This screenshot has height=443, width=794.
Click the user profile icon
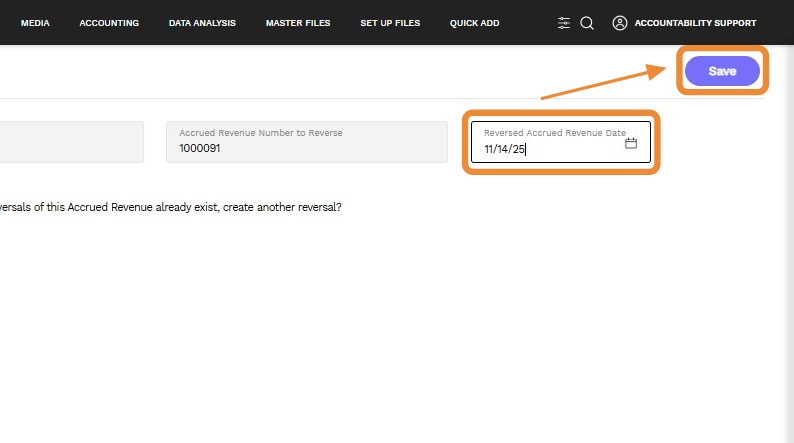619,23
